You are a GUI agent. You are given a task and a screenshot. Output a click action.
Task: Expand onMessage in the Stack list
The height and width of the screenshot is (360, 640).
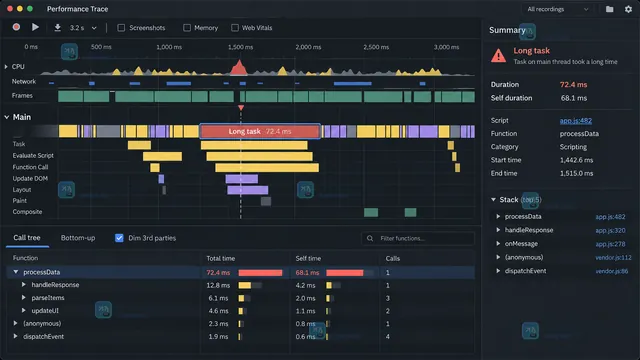pyautogui.click(x=498, y=244)
